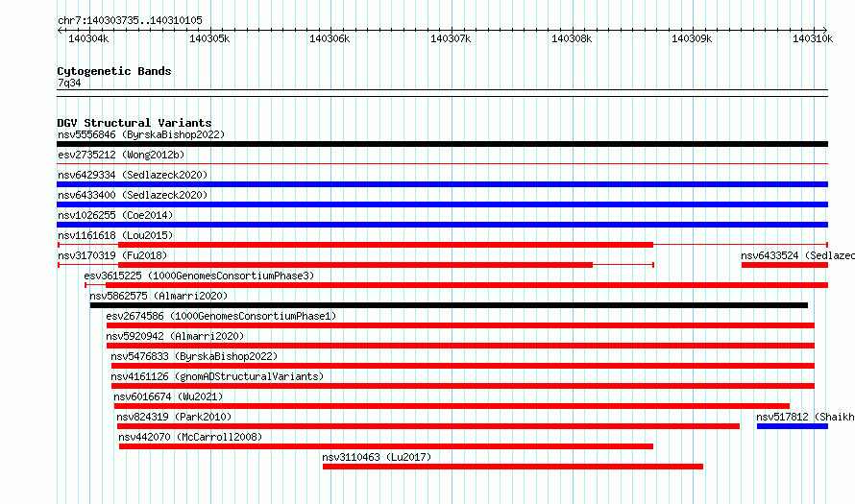The height and width of the screenshot is (504, 855).
Task: Select the 7q34 cytogenetic band label
Action: [x=69, y=83]
